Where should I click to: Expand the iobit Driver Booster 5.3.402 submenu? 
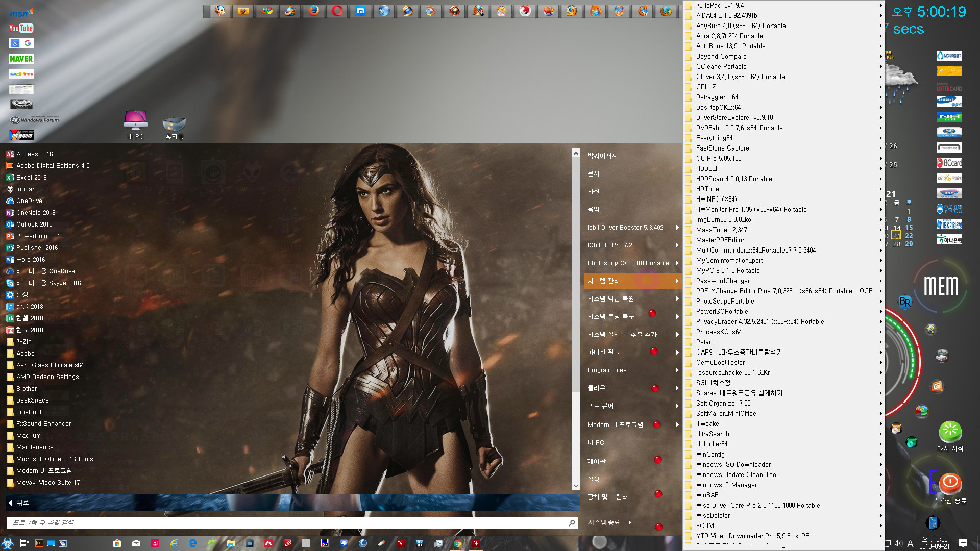(633, 227)
